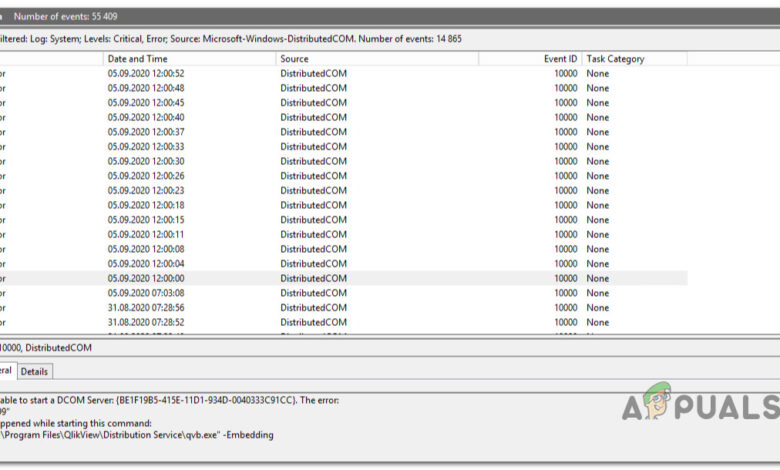This screenshot has height=470, width=780.
Task: Open the Details tab
Action: pos(34,372)
